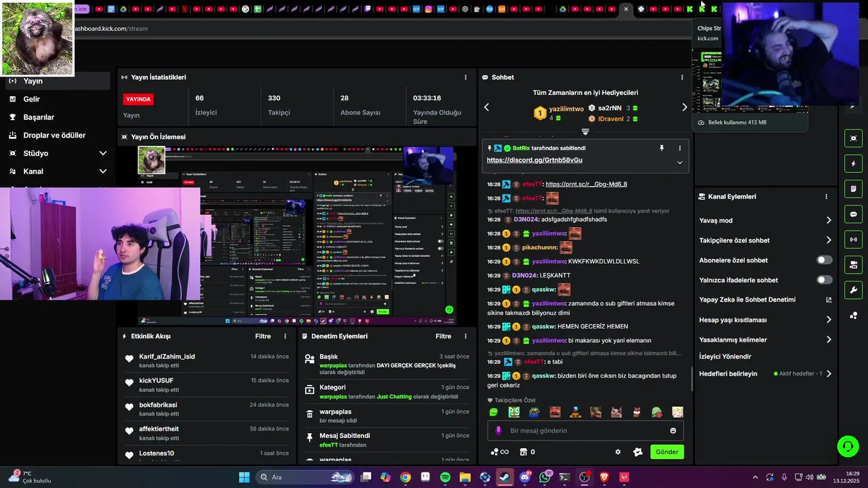The height and width of the screenshot is (488, 868).
Task: Open the prnt.sc link from efeeTT
Action: [586, 184]
